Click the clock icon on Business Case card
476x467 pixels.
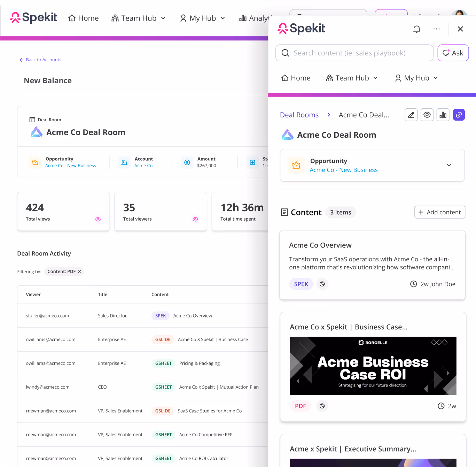[x=441, y=406]
